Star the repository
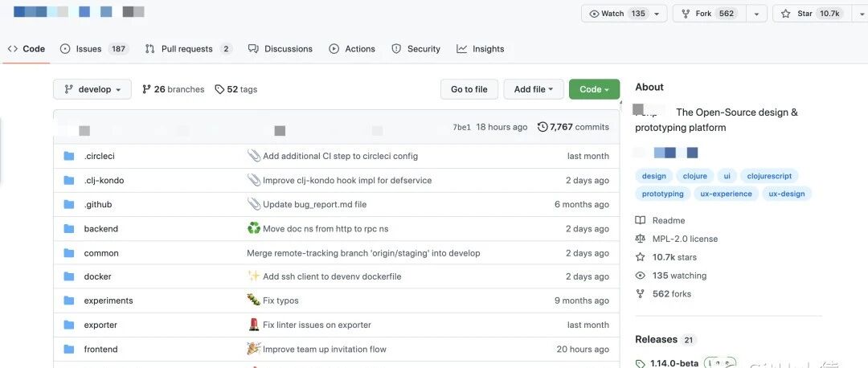Viewport: 868px width, 368px height. pyautogui.click(x=812, y=14)
